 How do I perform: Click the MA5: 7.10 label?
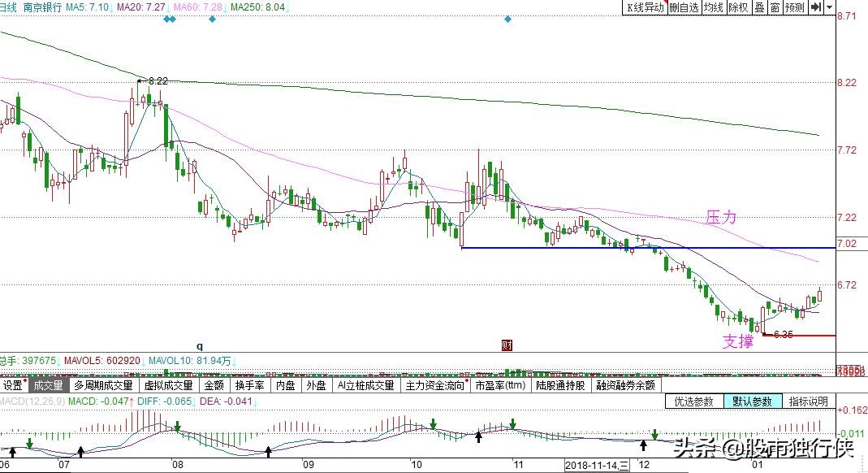pos(89,7)
